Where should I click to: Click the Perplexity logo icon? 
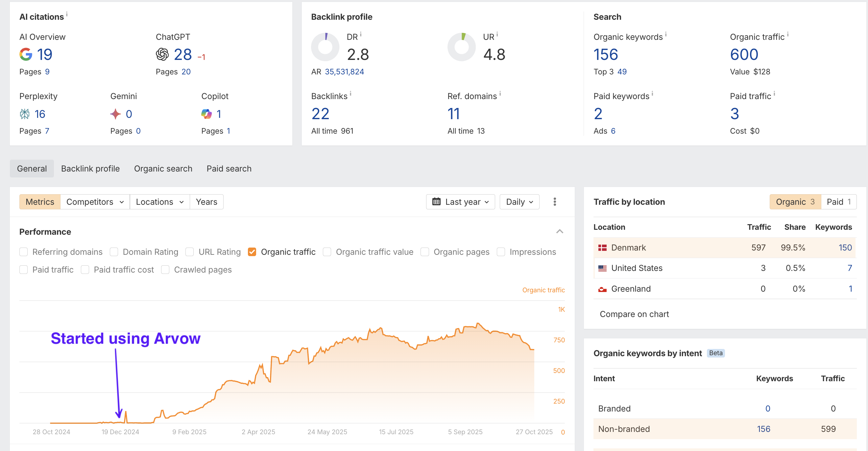click(25, 114)
